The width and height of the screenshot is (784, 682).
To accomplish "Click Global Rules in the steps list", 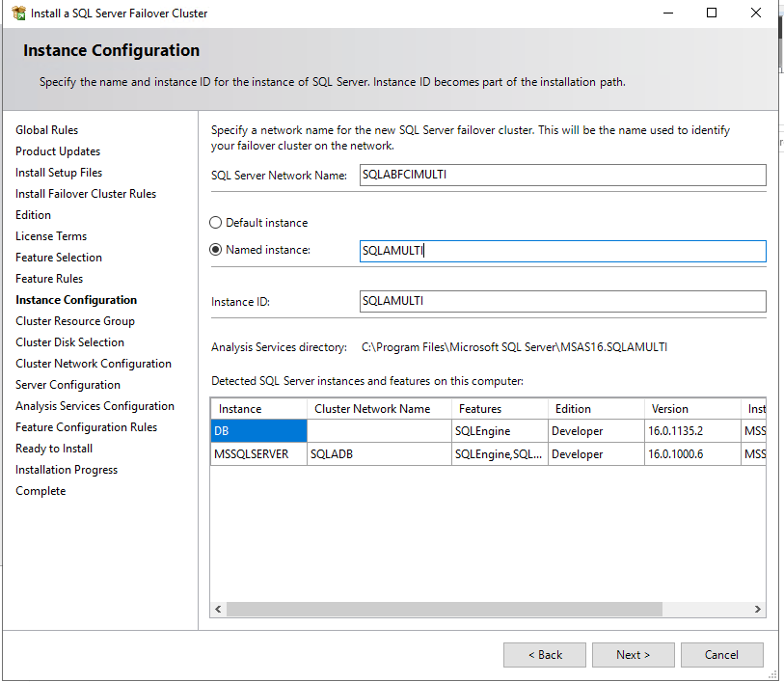I will tap(47, 130).
